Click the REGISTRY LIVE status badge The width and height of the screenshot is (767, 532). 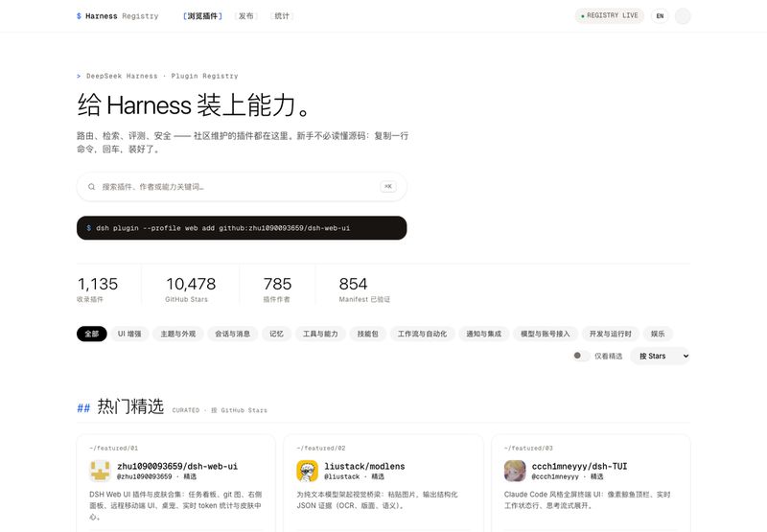click(610, 15)
